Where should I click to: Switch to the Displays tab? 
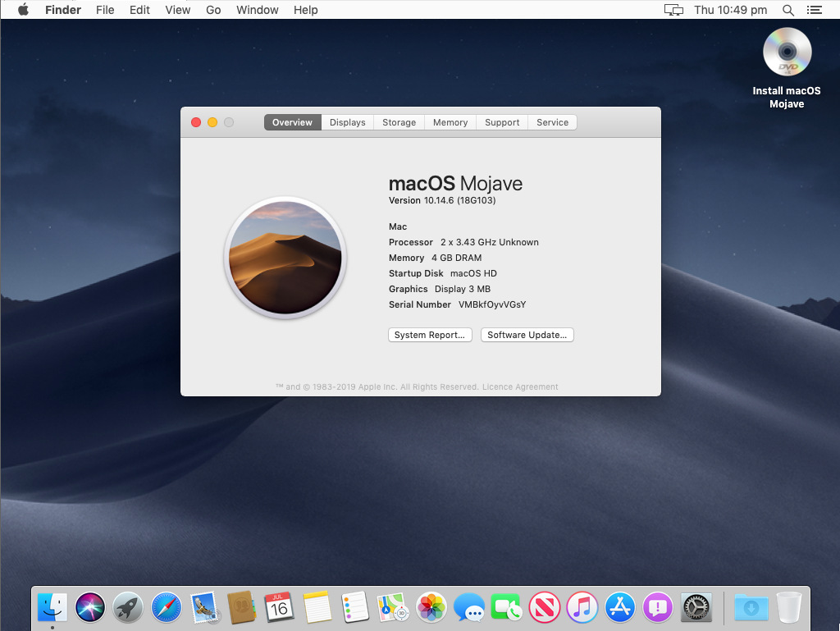point(347,122)
